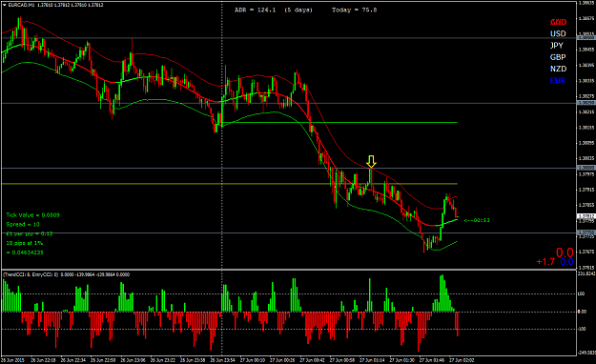Click the JPY currency label

point(557,46)
